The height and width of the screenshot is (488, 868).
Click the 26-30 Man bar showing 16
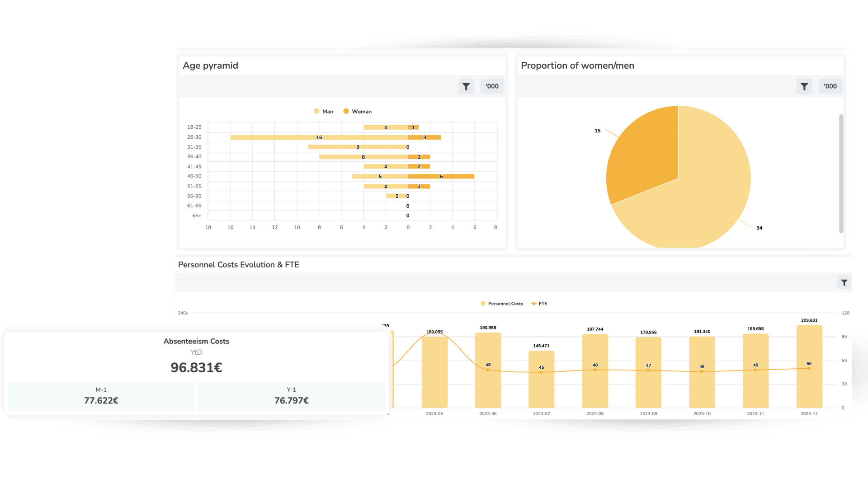[x=319, y=137]
